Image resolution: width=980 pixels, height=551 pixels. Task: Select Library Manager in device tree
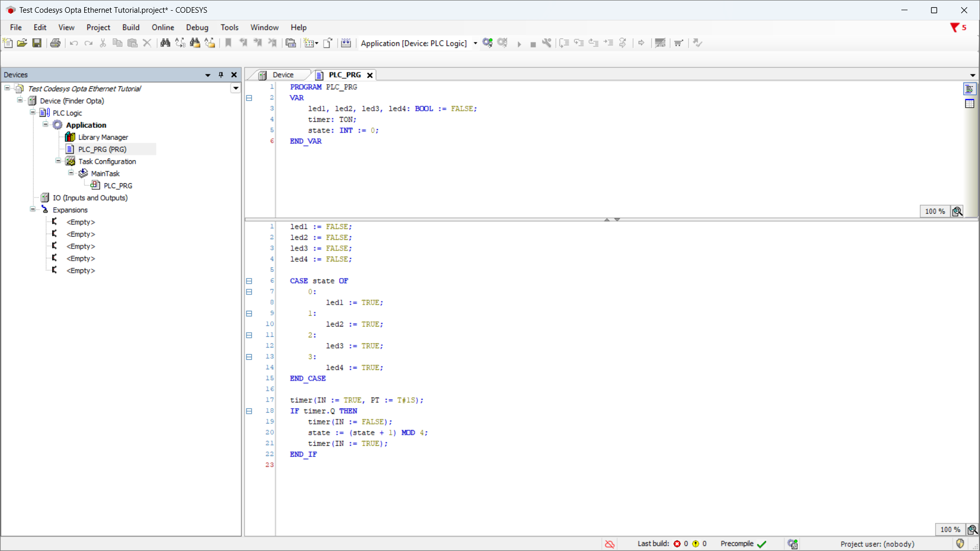(x=103, y=137)
